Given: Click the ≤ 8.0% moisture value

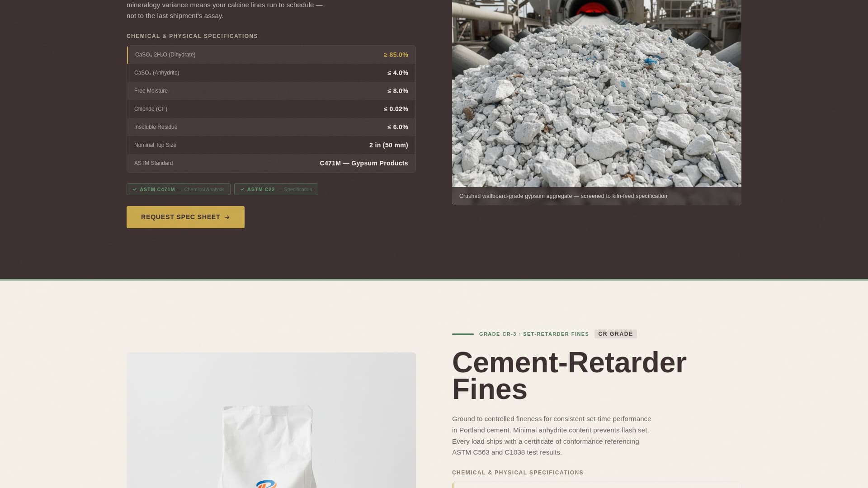Looking at the screenshot, I should pyautogui.click(x=398, y=91).
